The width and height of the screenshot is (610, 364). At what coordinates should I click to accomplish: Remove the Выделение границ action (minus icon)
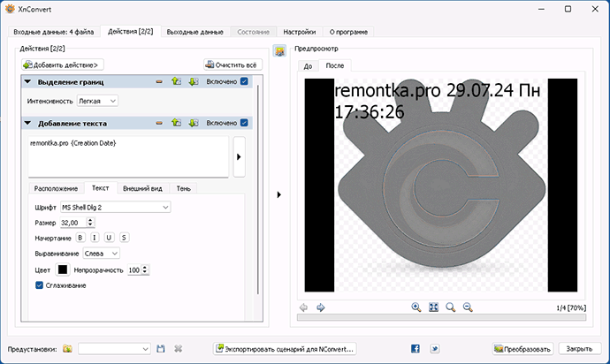(159, 81)
